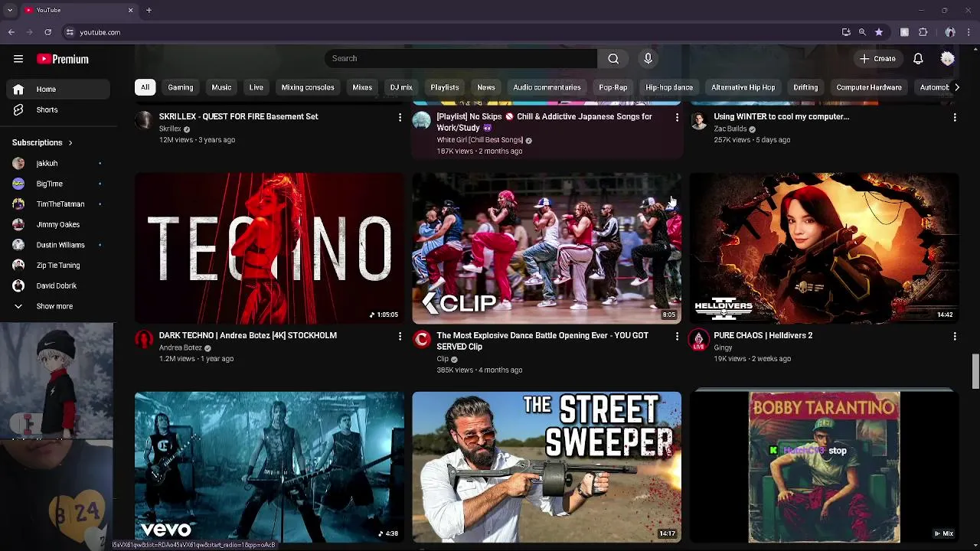This screenshot has height=551, width=980.
Task: Show next filter chips arrow
Action: (956, 87)
